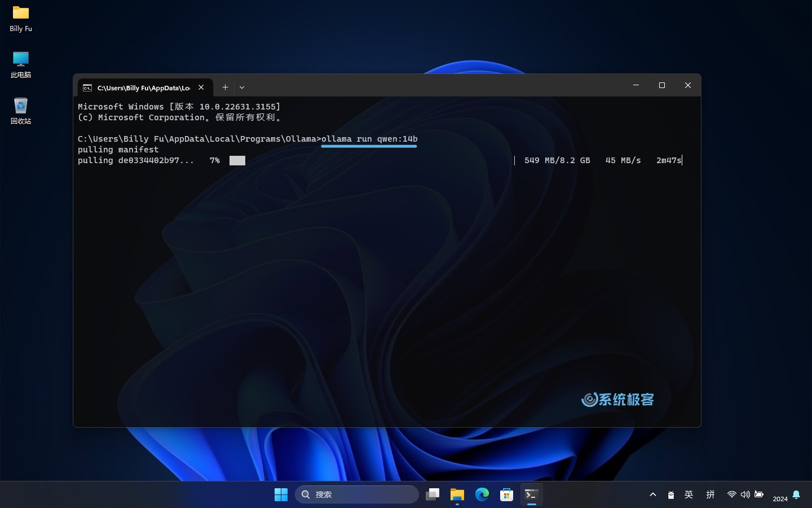Click the 'pulling manifest' line

click(118, 150)
